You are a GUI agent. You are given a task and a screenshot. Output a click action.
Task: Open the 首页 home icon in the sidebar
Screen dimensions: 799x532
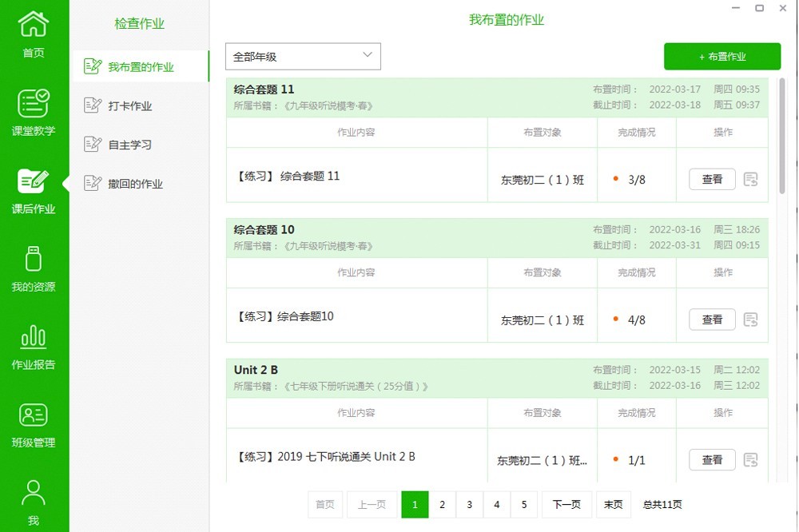[x=34, y=32]
